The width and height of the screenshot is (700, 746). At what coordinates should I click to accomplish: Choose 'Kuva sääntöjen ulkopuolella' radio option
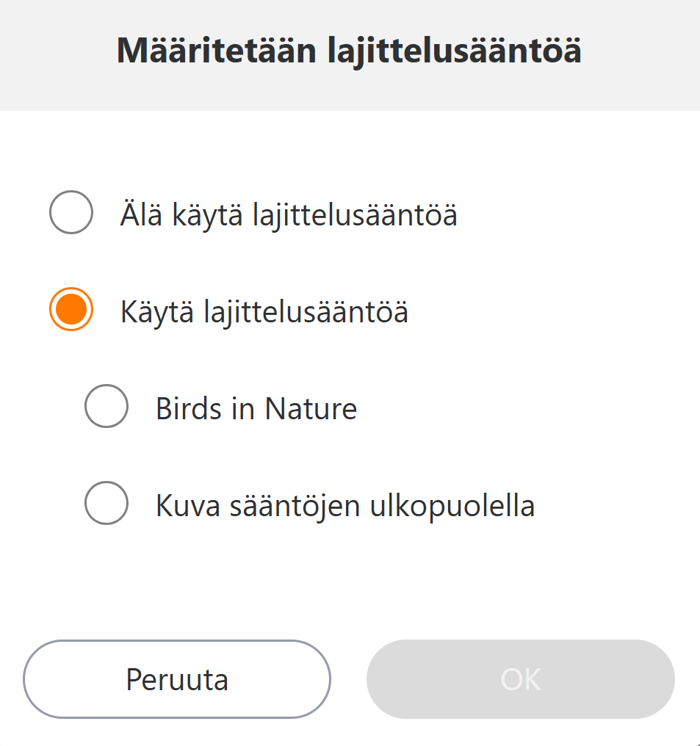point(107,503)
